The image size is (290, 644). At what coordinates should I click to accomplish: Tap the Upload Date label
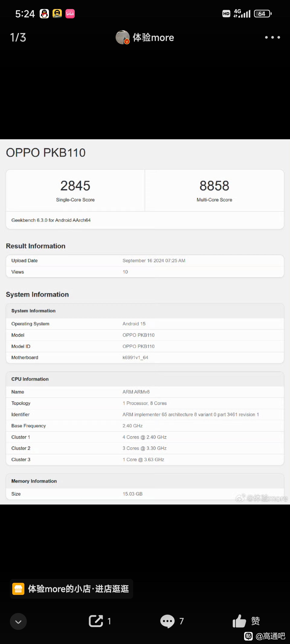click(x=25, y=260)
